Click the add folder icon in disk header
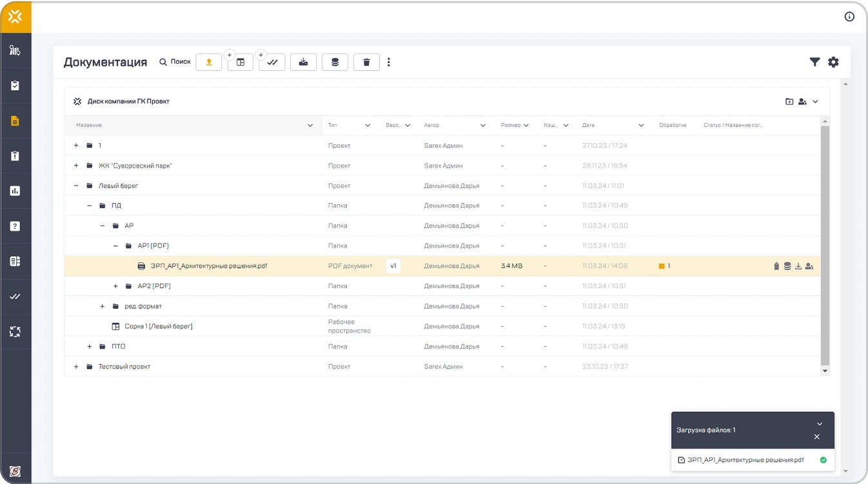This screenshot has width=868, height=484. click(x=789, y=102)
